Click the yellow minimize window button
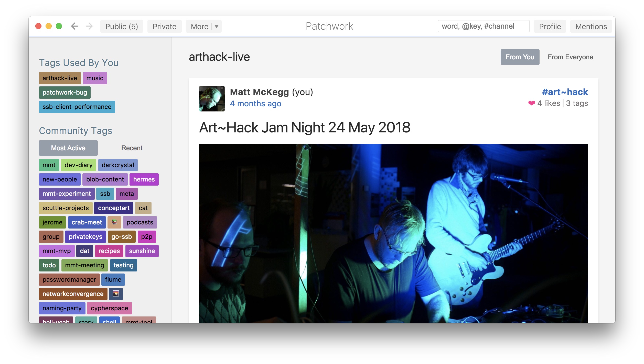Screen dimensions: 644x364 [49, 26]
